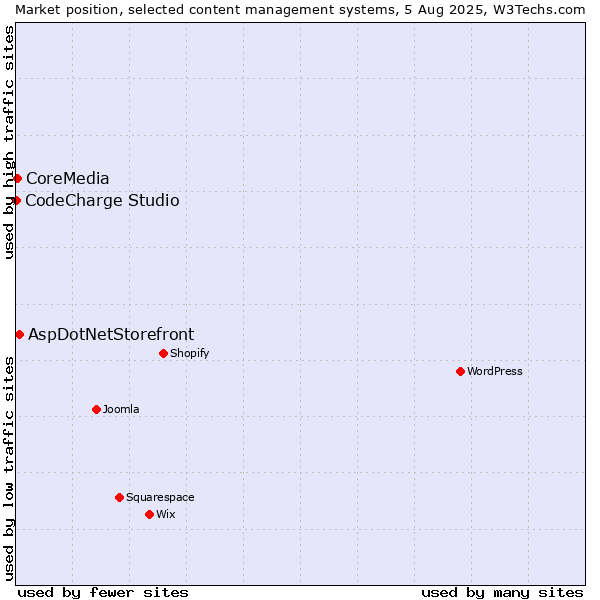
Task: Click the 'Wix' label text
Action: [166, 514]
